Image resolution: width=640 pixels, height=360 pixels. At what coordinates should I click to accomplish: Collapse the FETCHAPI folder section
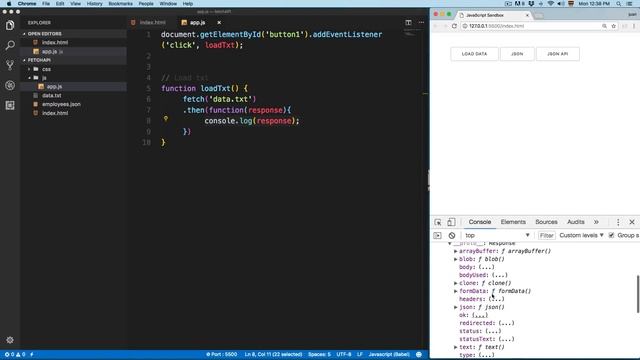(x=39, y=60)
